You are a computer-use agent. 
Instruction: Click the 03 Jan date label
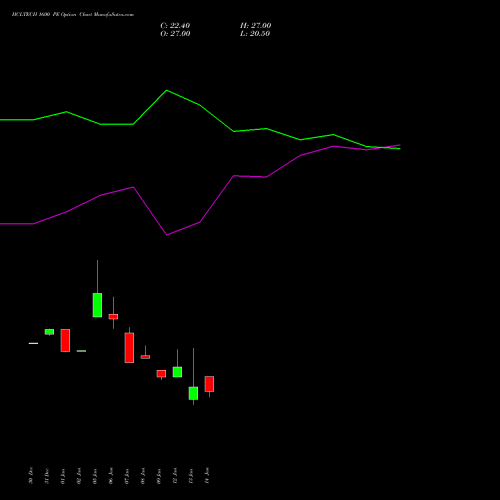tap(95, 476)
